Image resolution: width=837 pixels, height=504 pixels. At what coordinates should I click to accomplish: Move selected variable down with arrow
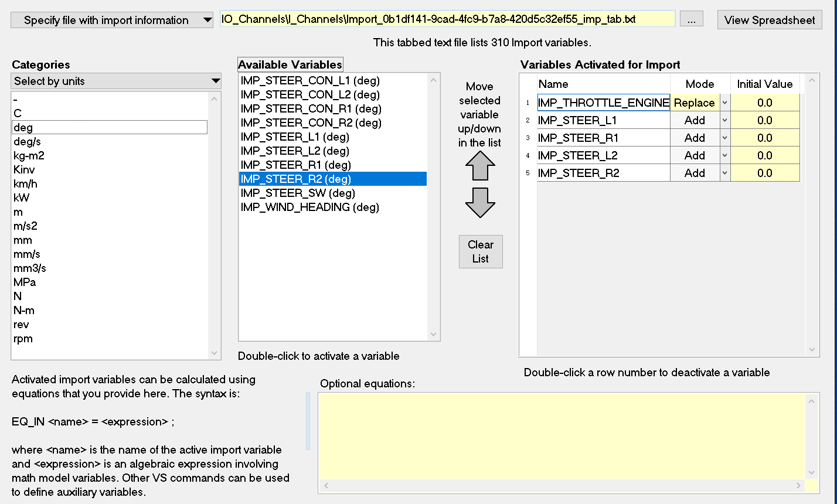(480, 203)
